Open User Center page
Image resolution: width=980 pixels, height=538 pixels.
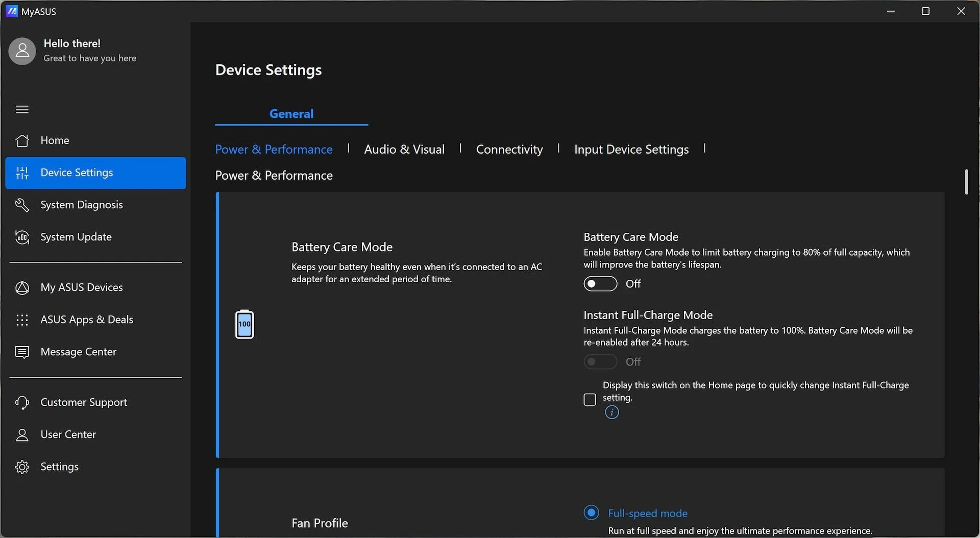[95, 435]
